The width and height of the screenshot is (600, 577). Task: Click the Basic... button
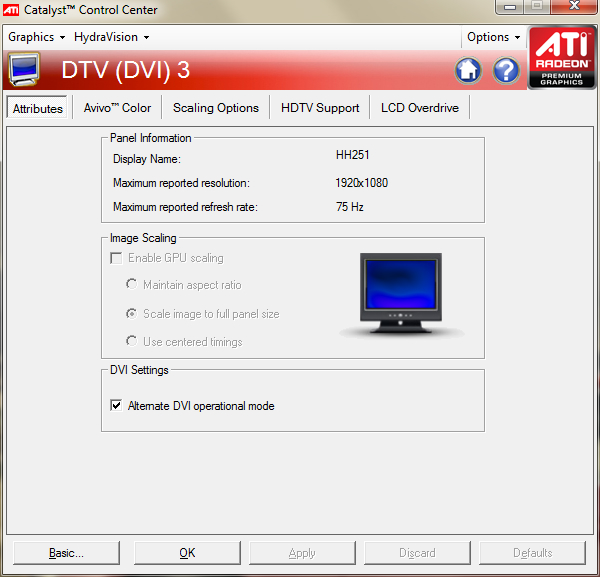point(66,553)
